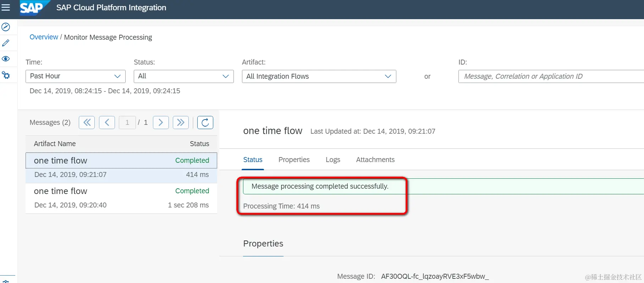Image resolution: width=644 pixels, height=283 pixels.
Task: Open the Status dropdown showing All
Action: [x=184, y=76]
